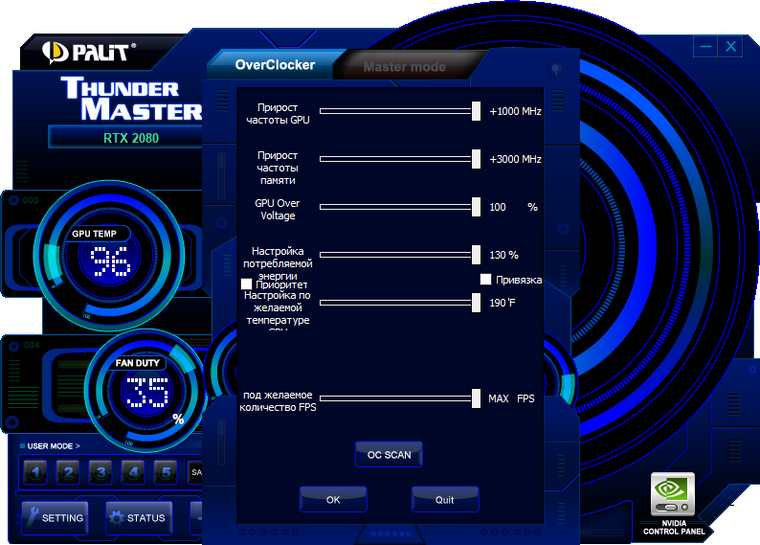
Task: Adjust the GPU Over Voltage slider handle
Action: 476,207
